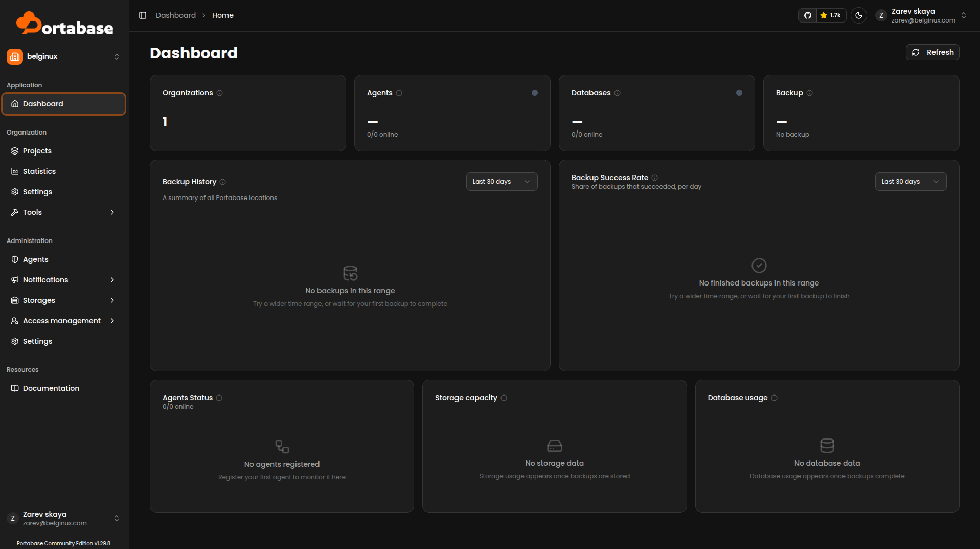The image size is (980, 549).
Task: Click the Backup Success Rate info icon
Action: coord(655,178)
